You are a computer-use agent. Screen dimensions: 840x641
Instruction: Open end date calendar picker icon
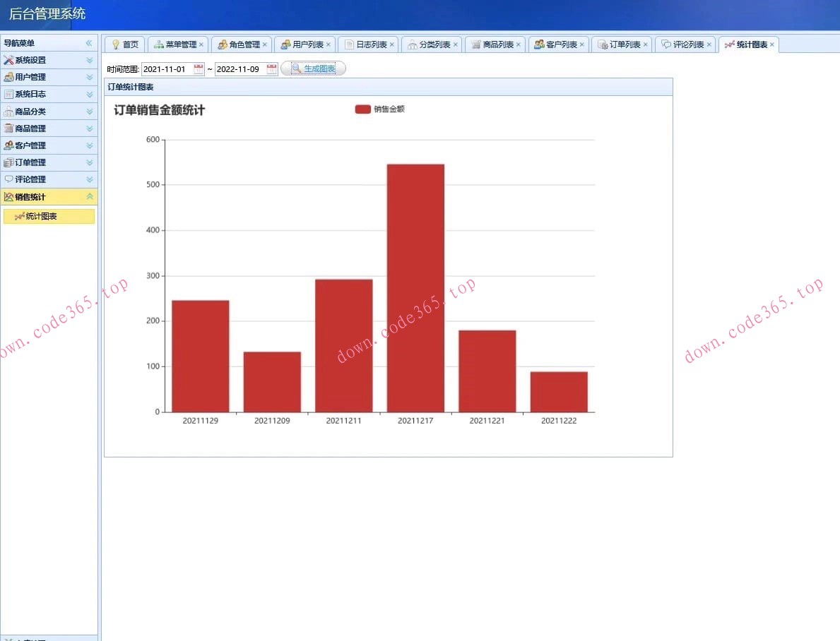pyautogui.click(x=272, y=69)
